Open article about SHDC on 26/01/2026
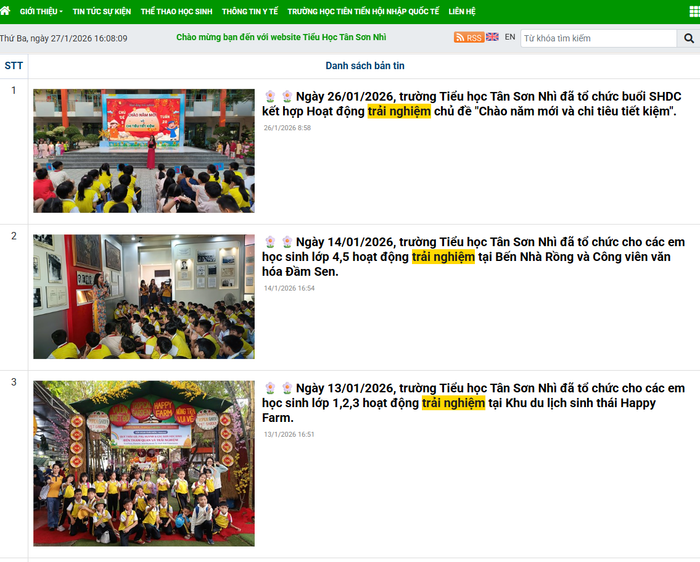 [x=471, y=104]
